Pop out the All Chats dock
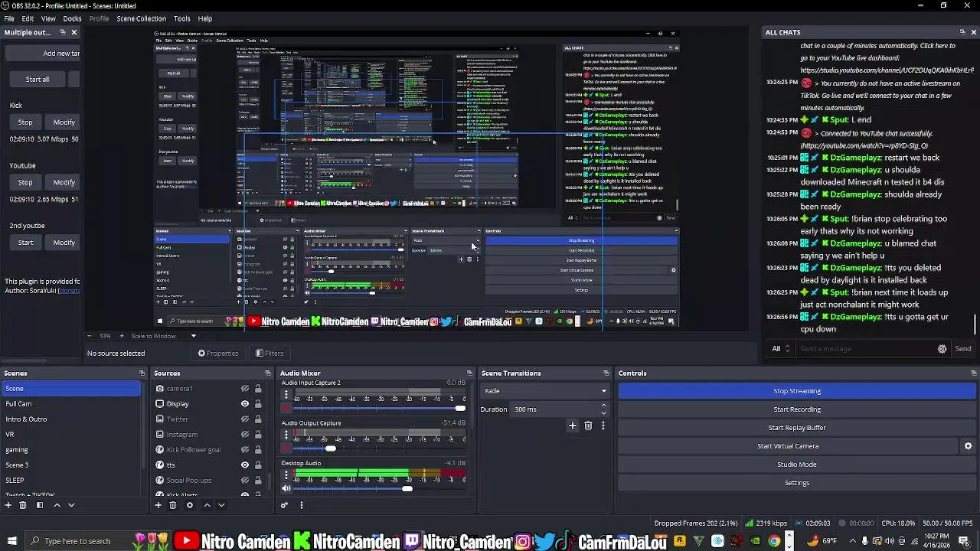Image resolution: width=980 pixels, height=551 pixels. (962, 32)
